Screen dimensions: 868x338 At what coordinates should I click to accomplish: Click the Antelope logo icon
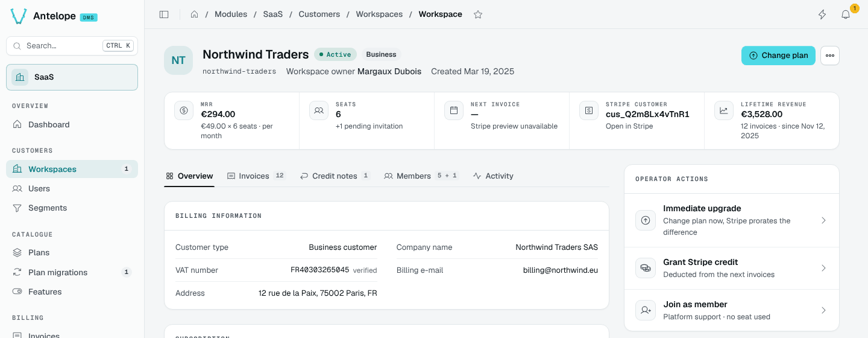19,17
